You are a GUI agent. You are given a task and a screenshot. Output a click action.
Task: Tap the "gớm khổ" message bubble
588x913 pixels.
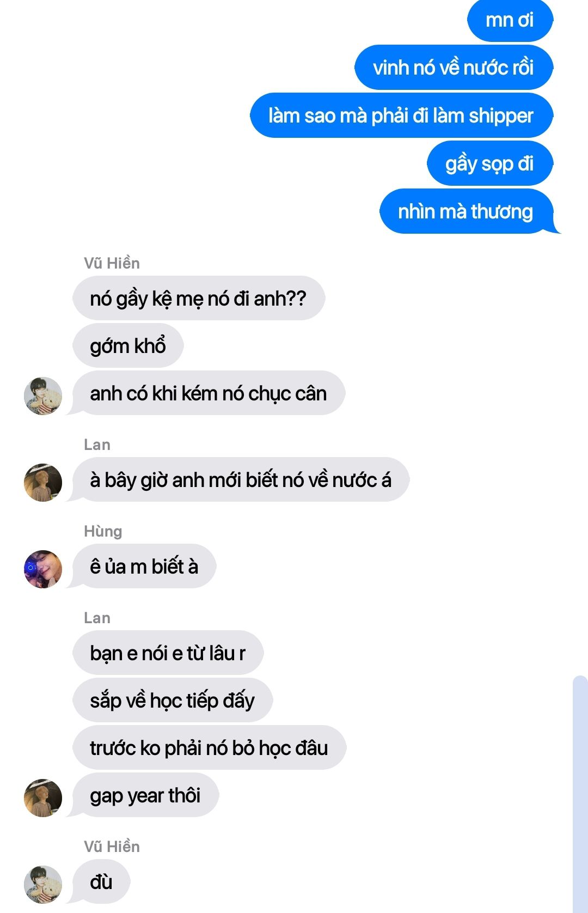[128, 345]
